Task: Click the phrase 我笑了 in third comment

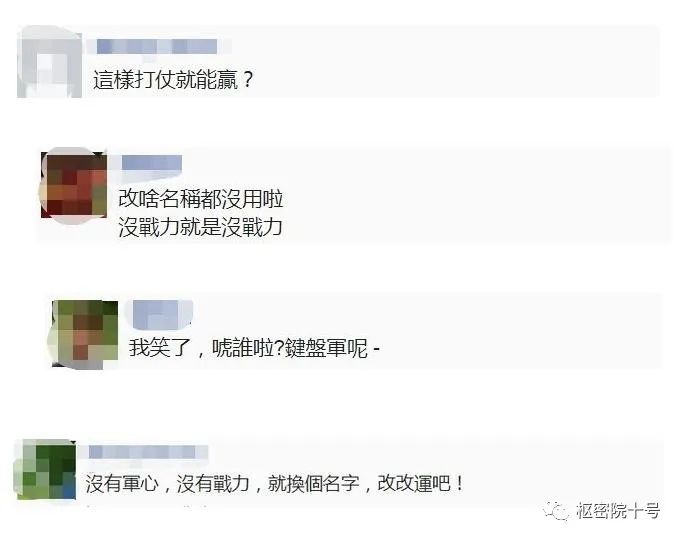Action: pos(159,348)
